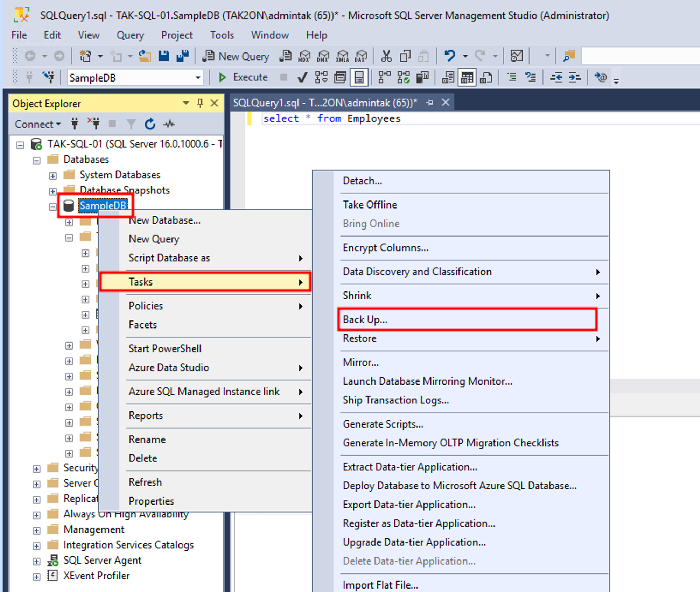Toggle the Results to Grid button
This screenshot has width=700, height=592.
(x=467, y=77)
